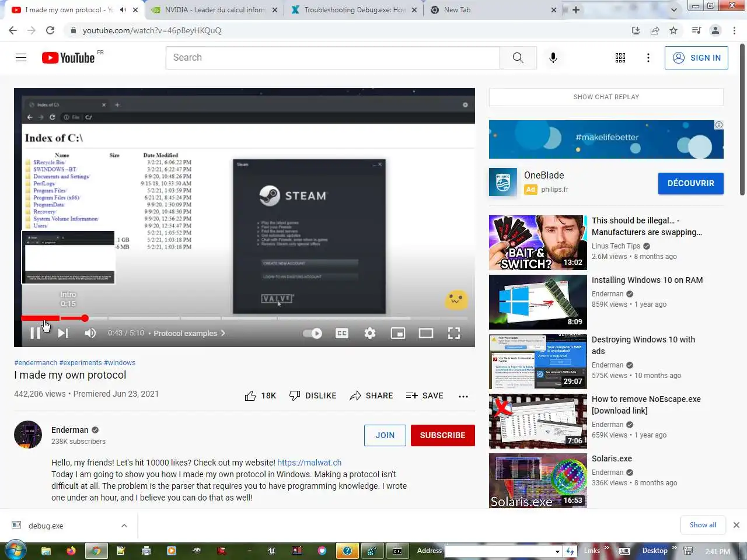Mute the video player volume
The width and height of the screenshot is (747, 560).
90,333
